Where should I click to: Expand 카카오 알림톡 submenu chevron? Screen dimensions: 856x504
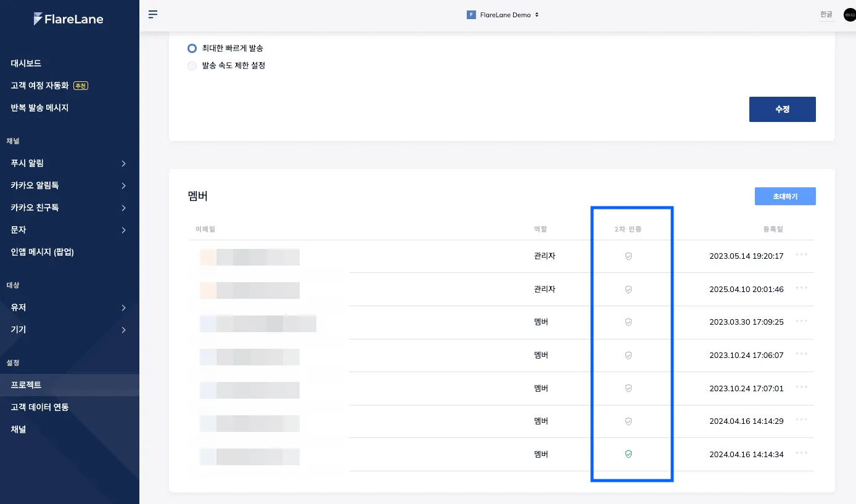(x=124, y=185)
